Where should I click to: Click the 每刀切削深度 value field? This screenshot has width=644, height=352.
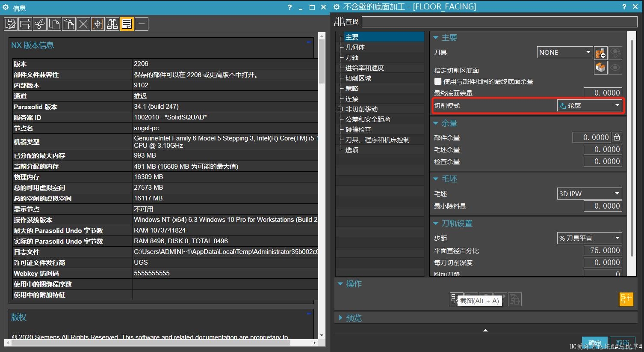603,263
